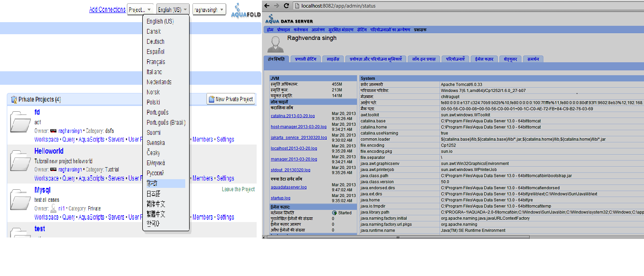Open aquadataserver.log file link
The image size is (644, 276).
(288, 187)
